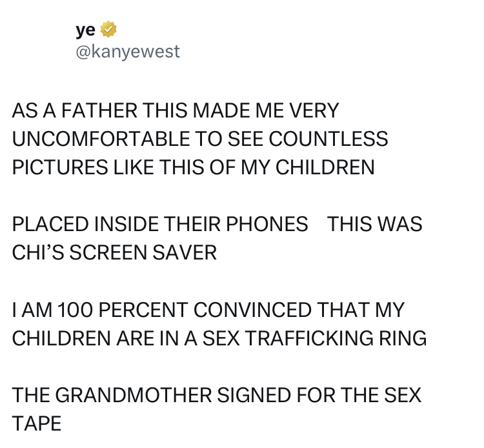This screenshot has height=448, width=484.
Task: Click the word "VERY" in the first line
Action: 312,110
